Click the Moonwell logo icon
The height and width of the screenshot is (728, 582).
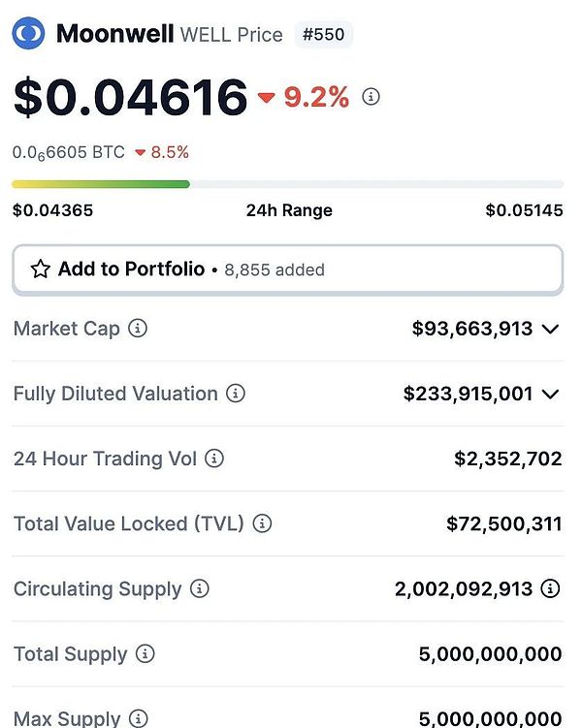[x=28, y=34]
